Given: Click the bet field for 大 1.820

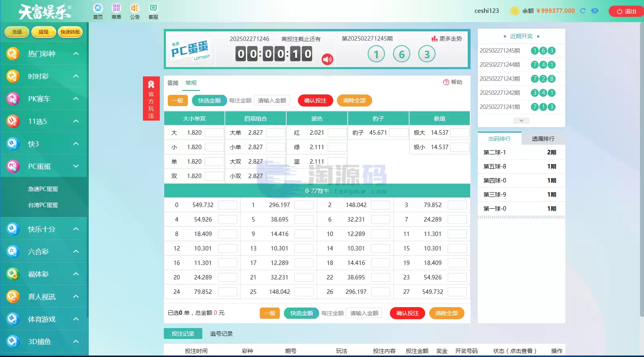Looking at the screenshot, I should click(214, 133).
